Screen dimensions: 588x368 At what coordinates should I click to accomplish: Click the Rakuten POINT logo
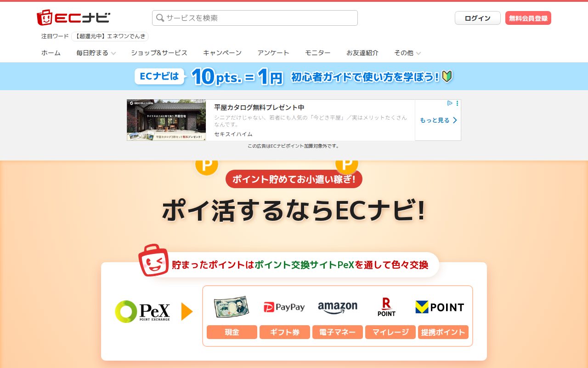click(386, 307)
